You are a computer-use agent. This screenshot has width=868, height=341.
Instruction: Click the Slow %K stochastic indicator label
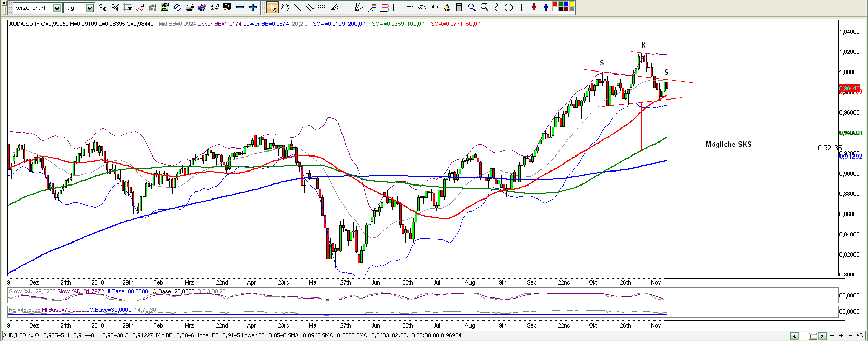click(32, 291)
